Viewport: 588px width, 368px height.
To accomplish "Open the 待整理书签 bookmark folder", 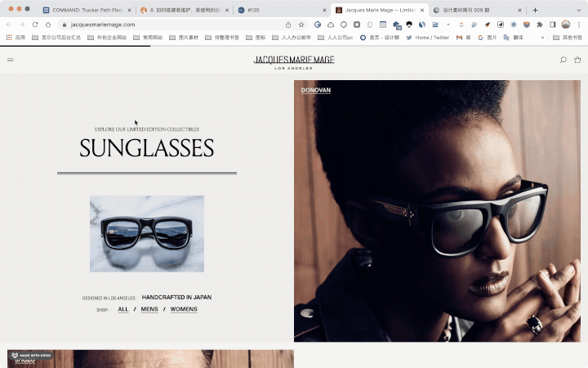I will click(222, 38).
